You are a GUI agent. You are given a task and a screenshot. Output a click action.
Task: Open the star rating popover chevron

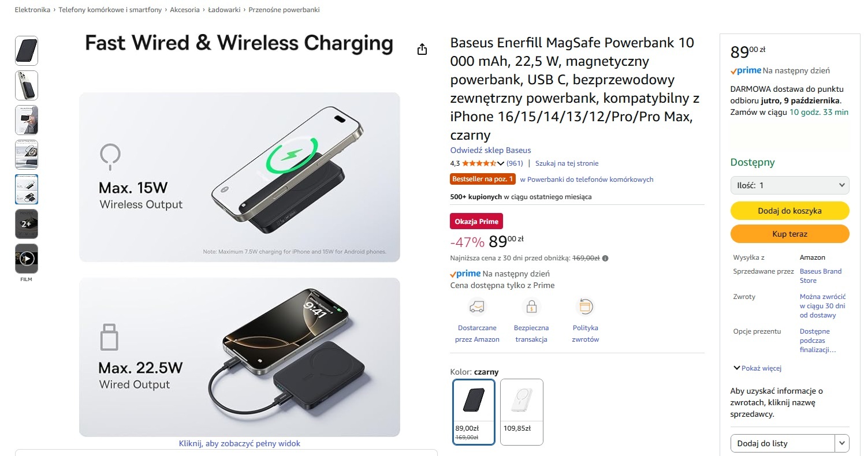pos(501,163)
